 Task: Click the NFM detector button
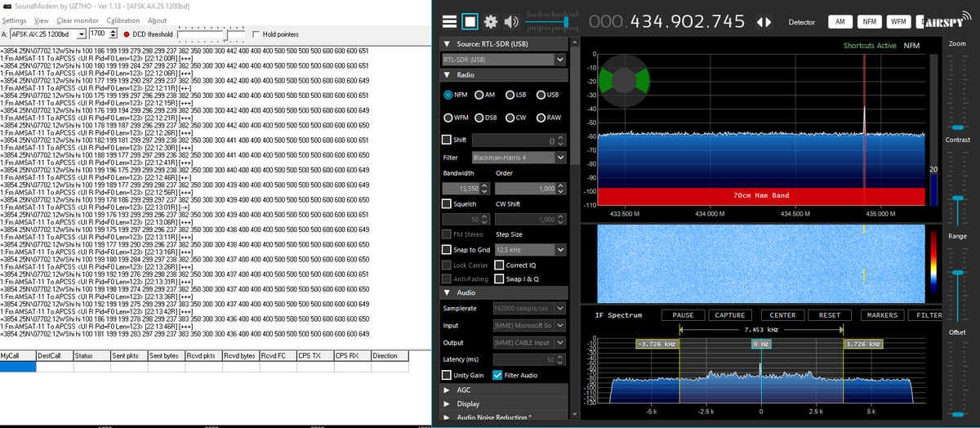point(870,22)
